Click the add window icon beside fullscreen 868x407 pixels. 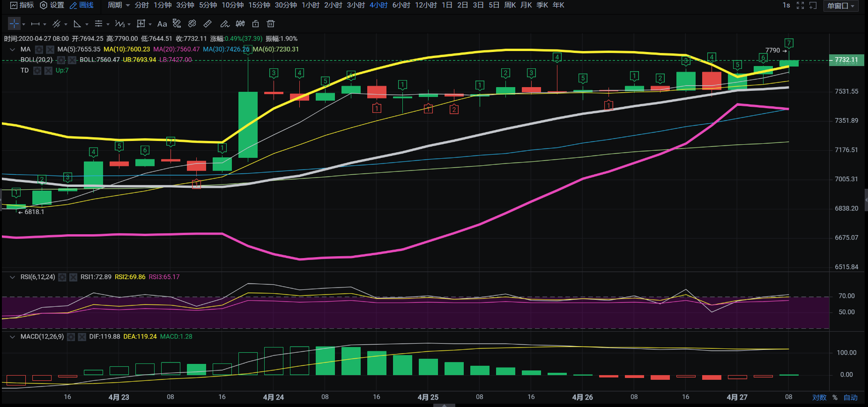pos(813,6)
